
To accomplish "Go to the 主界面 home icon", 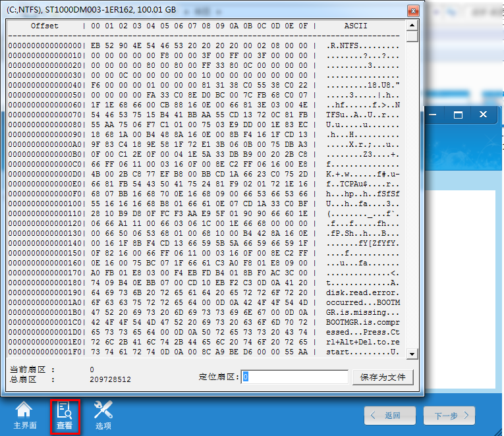I will (x=25, y=416).
